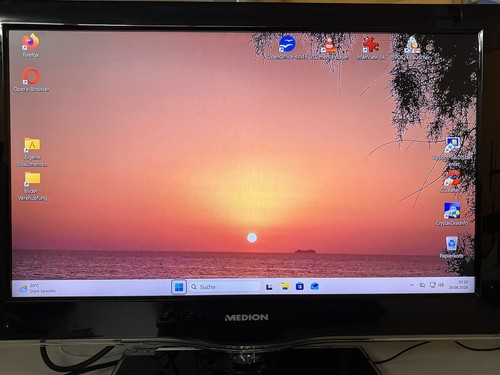The image size is (500, 375).
Task: Launch the Opera-Browser shortcut
Action: coord(31,80)
